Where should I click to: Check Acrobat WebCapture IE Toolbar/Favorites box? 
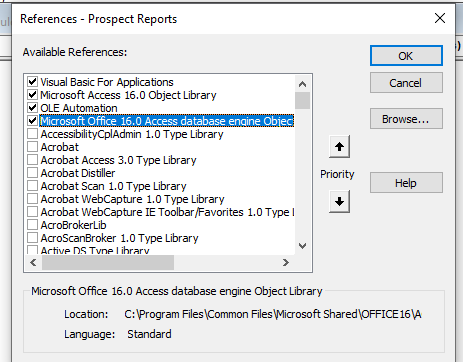pos(32,212)
